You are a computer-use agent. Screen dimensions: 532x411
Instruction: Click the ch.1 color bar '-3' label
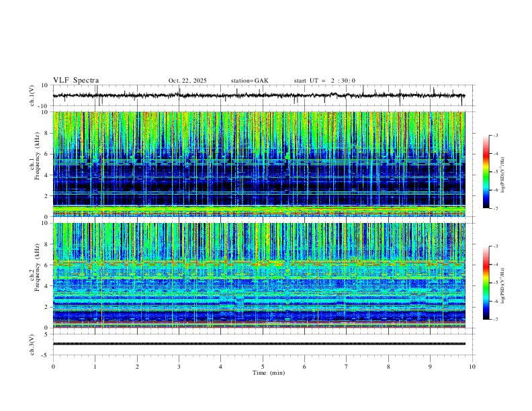[495, 135]
